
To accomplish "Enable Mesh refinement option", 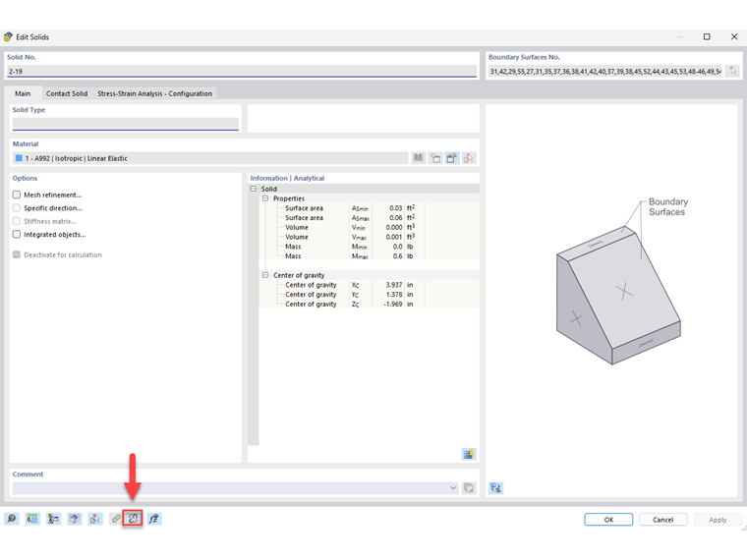I will pos(17,195).
